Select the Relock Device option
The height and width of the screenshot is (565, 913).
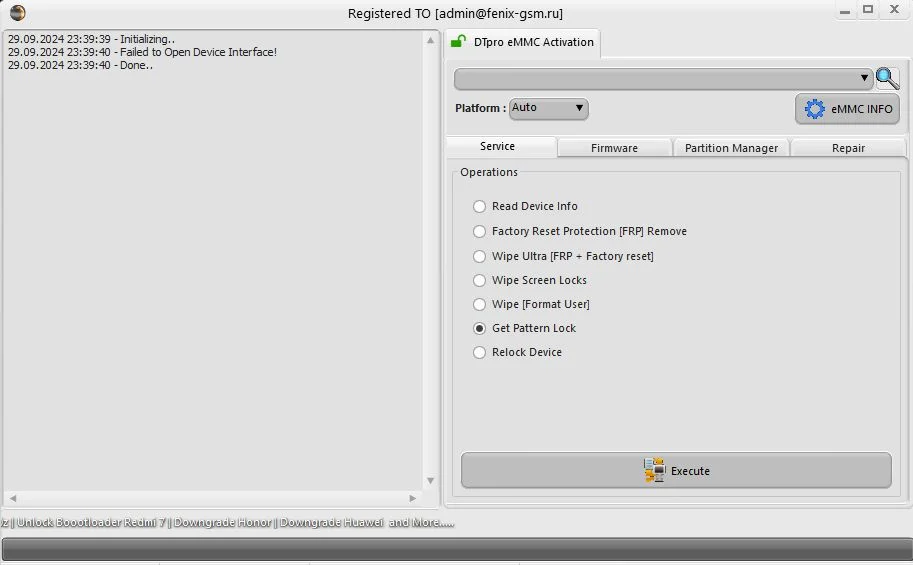click(518, 352)
